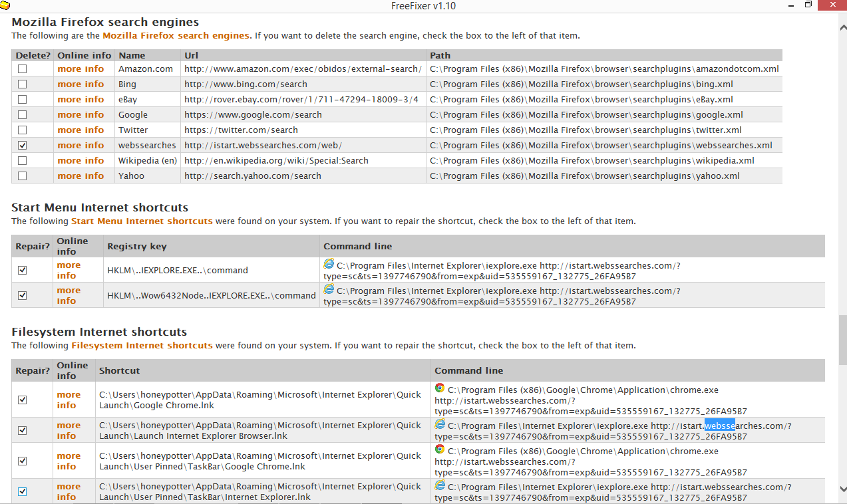Uncheck repair for HKLM IEXPLORE.EXE command
The height and width of the screenshot is (504, 847).
[x=23, y=271]
